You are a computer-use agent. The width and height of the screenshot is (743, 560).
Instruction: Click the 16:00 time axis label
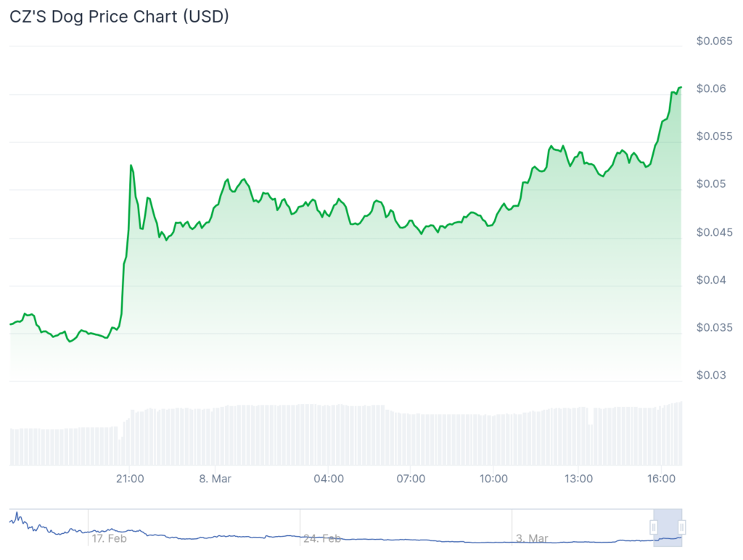coord(662,479)
